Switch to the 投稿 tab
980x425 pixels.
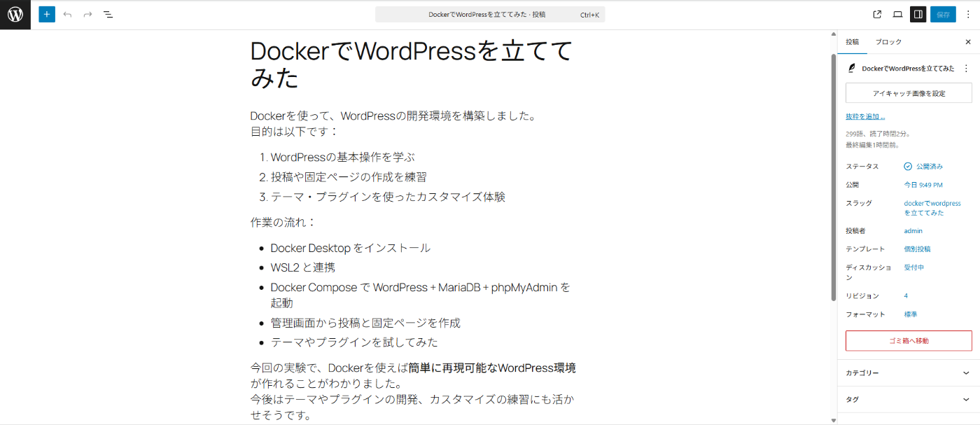click(852, 42)
